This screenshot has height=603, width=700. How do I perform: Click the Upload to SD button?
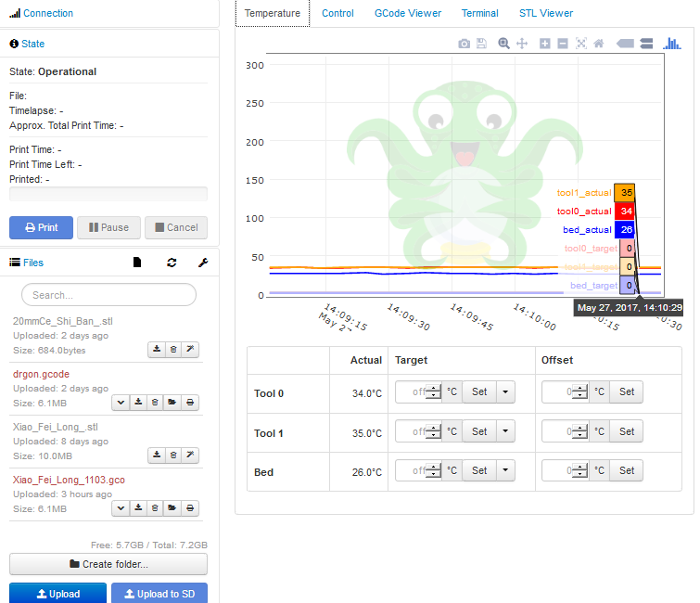[159, 594]
